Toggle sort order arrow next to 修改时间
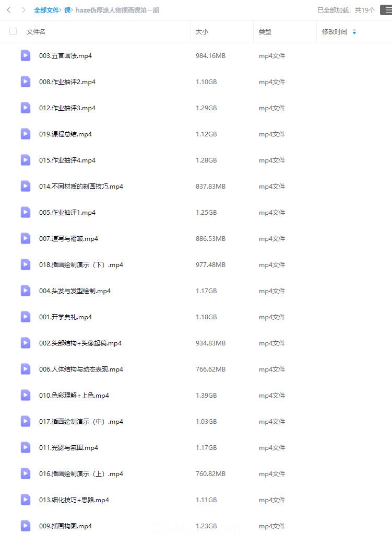The height and width of the screenshot is (544, 392). (354, 32)
